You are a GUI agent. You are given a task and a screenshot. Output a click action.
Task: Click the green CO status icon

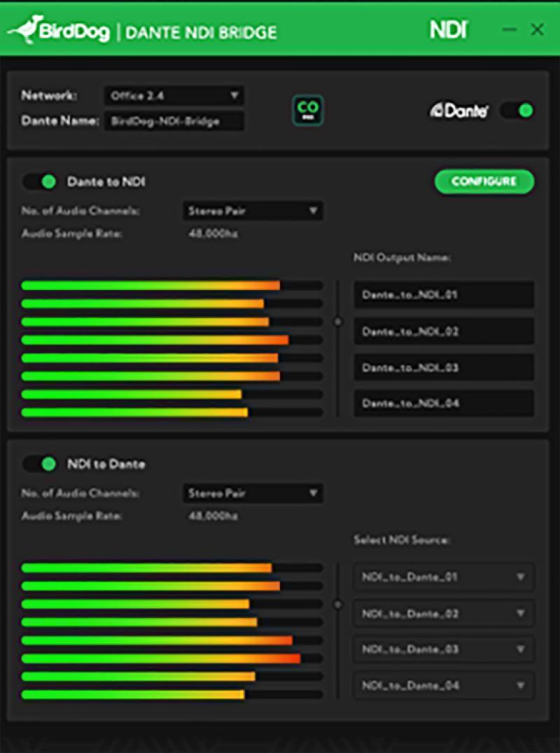(307, 111)
